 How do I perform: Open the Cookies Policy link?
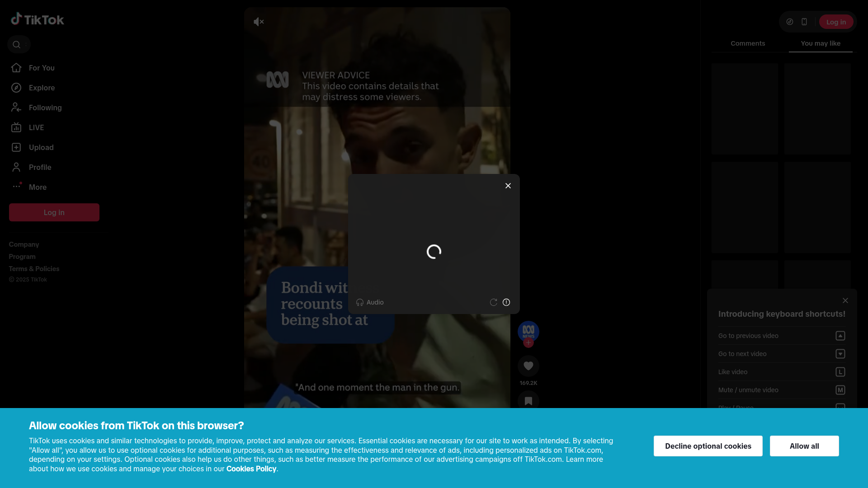coord(251,469)
